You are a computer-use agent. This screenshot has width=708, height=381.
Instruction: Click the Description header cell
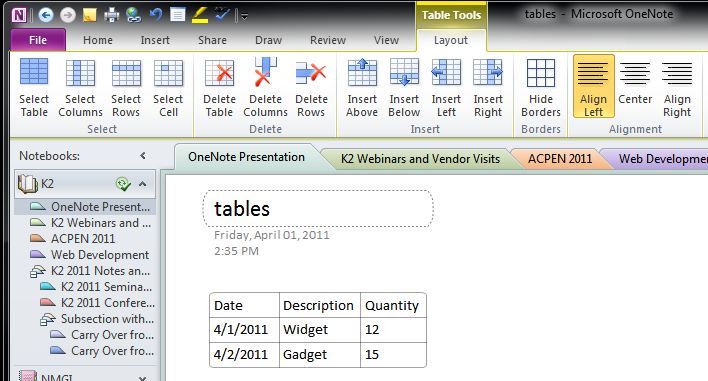pos(320,305)
